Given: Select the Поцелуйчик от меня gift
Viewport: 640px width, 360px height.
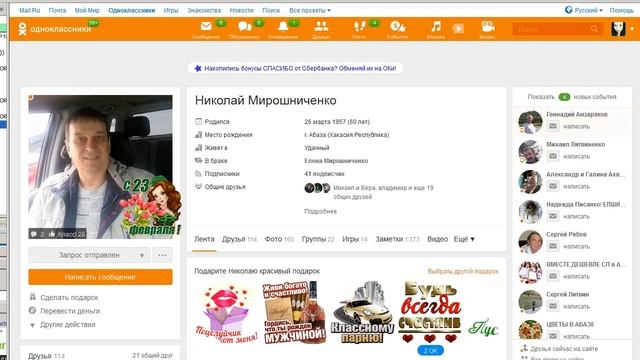Looking at the screenshot, I should point(226,313).
